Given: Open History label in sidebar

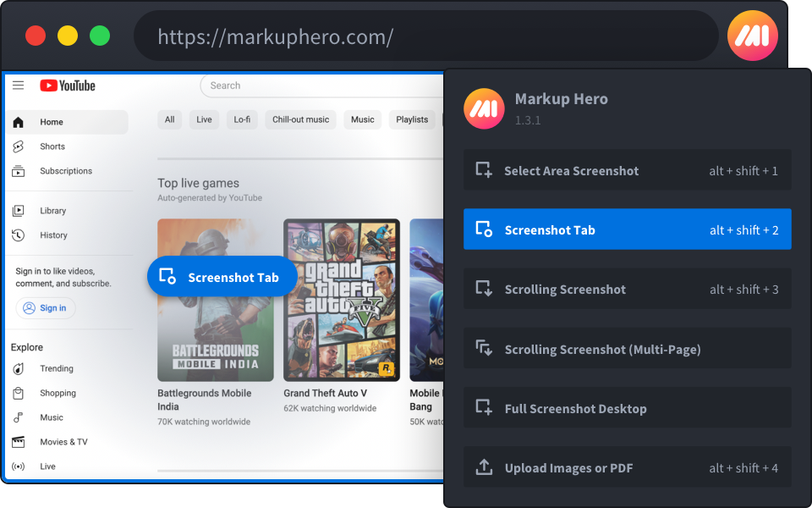Looking at the screenshot, I should tap(53, 235).
